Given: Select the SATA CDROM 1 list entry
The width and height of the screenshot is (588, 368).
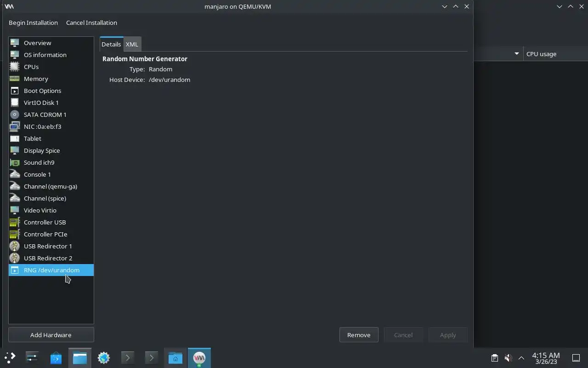Looking at the screenshot, I should point(51,115).
